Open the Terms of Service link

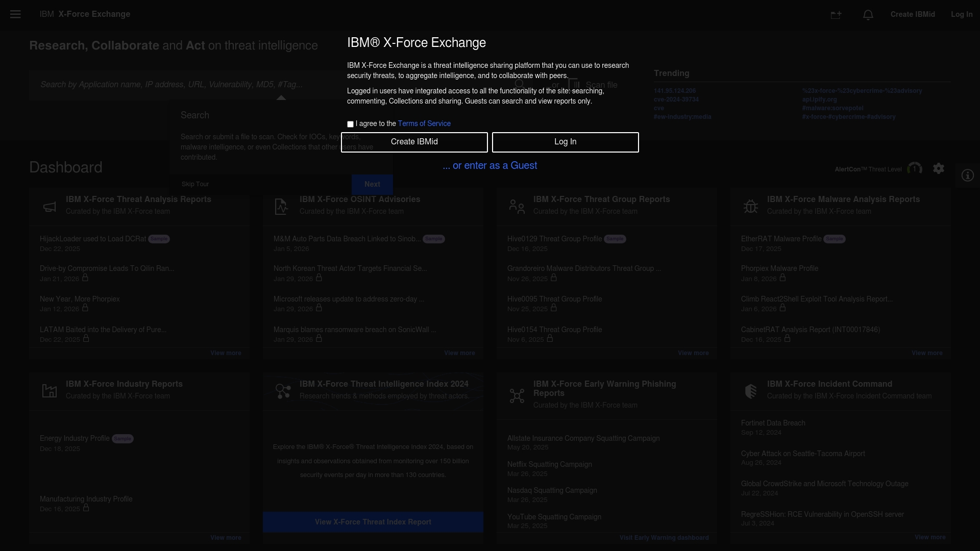pyautogui.click(x=424, y=123)
